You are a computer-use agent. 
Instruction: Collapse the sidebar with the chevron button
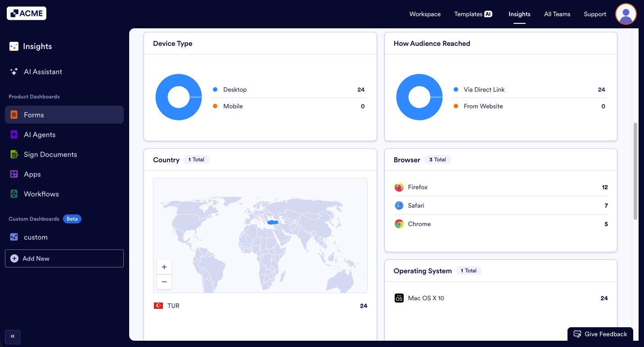(x=12, y=337)
